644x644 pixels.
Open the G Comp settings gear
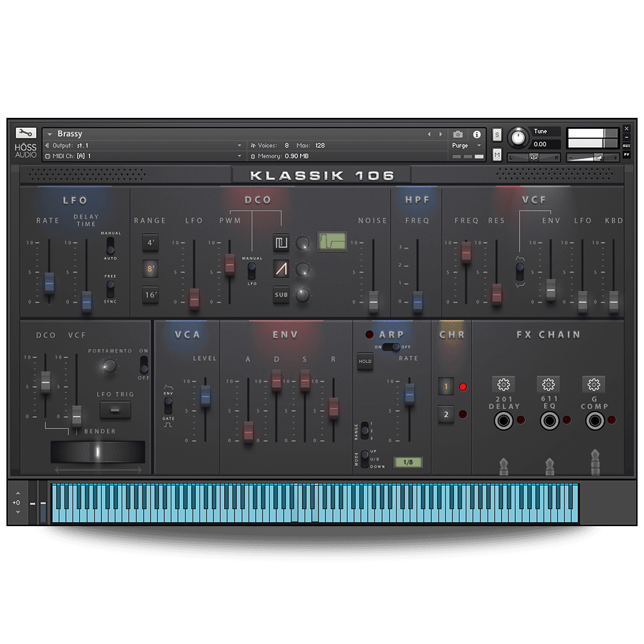coord(594,384)
